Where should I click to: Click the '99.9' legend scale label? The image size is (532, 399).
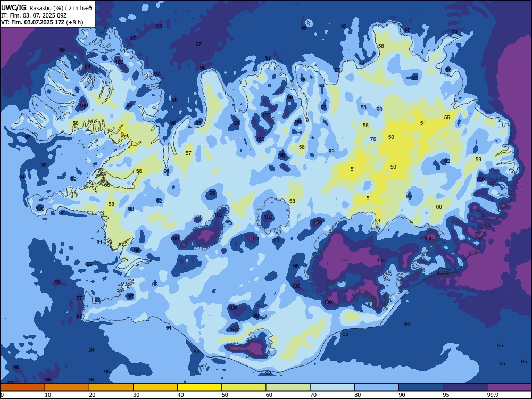(x=492, y=395)
